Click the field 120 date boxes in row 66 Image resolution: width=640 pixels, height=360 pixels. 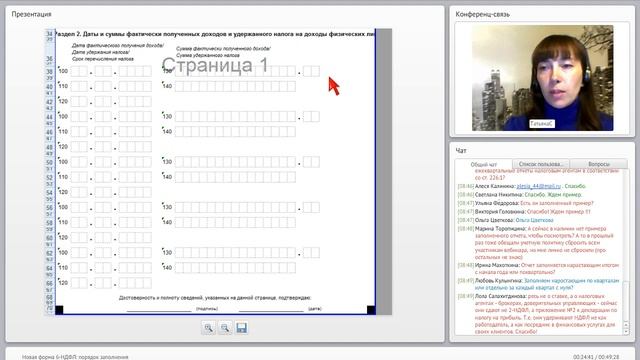(x=111, y=283)
